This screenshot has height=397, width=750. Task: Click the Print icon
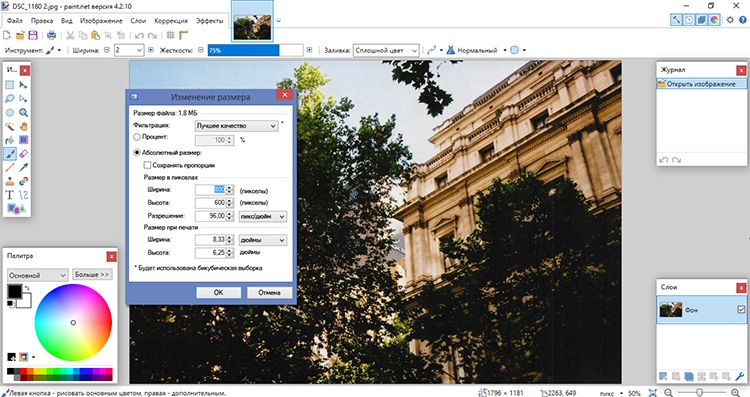click(51, 35)
